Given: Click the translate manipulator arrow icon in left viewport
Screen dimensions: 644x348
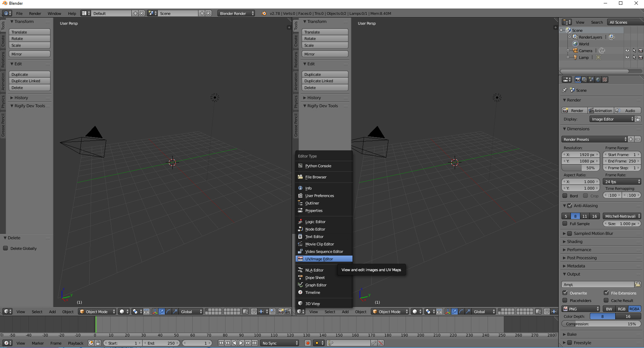Looking at the screenshot, I should [x=162, y=311].
